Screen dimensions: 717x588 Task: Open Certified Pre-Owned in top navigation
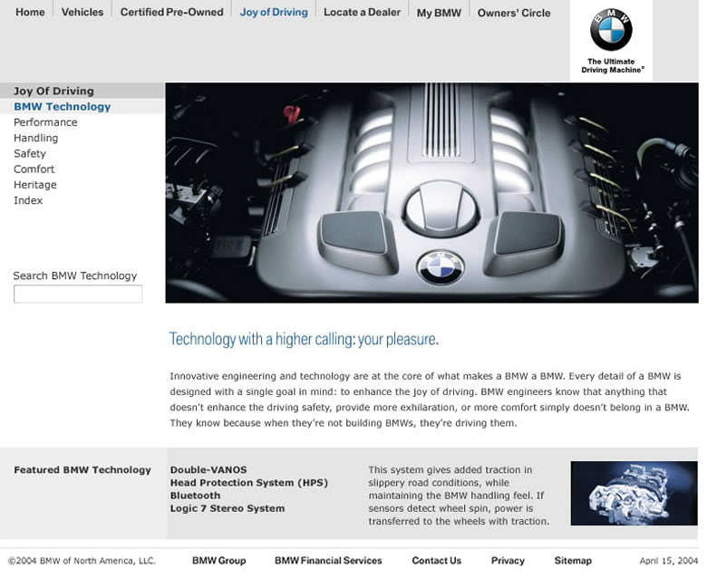point(172,13)
